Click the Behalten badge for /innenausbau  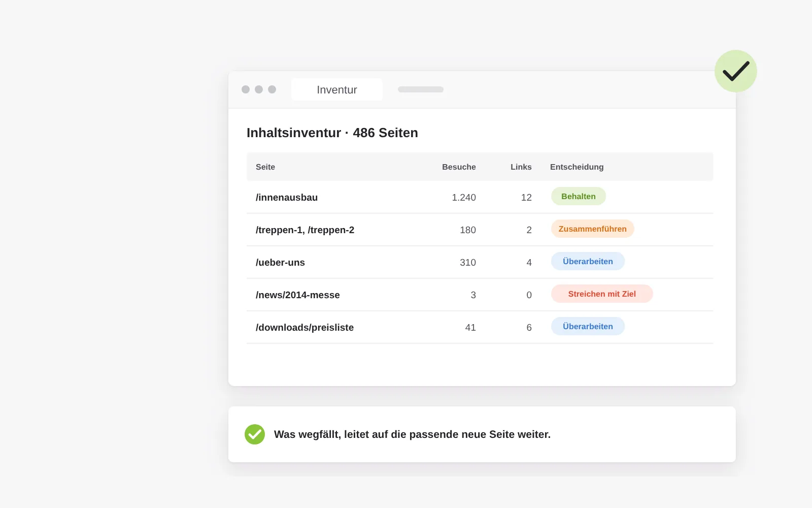point(579,196)
